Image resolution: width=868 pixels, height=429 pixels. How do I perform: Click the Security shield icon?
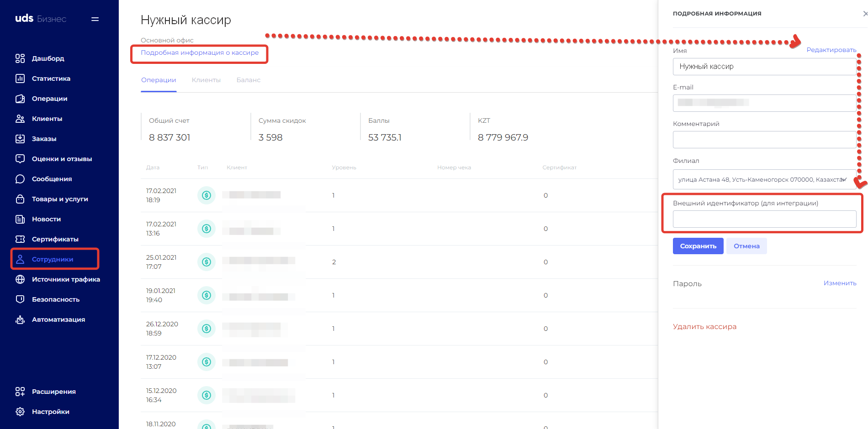coord(20,299)
